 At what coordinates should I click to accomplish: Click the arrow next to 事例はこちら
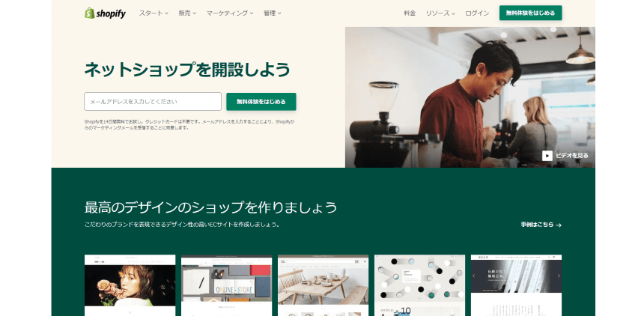point(559,225)
